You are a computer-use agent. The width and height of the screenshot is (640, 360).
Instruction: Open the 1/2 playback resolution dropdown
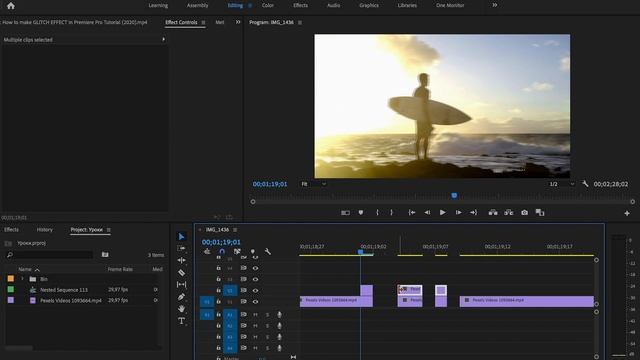[x=562, y=184]
